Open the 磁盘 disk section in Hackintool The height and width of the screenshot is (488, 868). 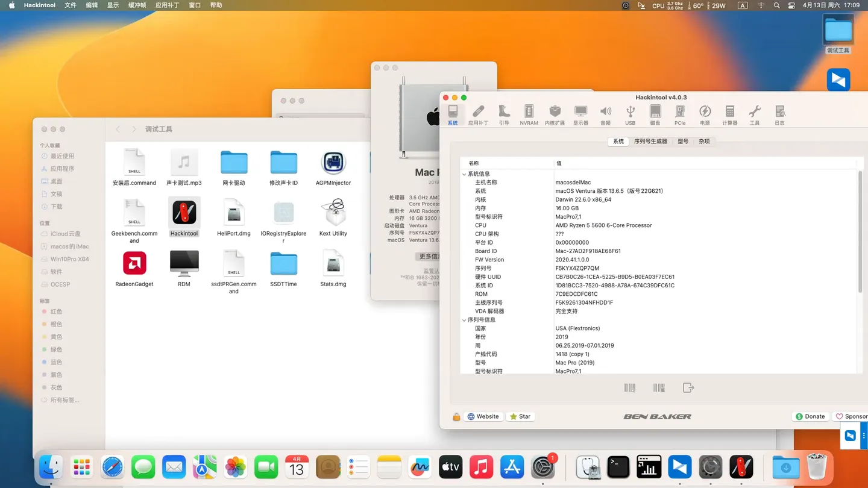coord(655,113)
